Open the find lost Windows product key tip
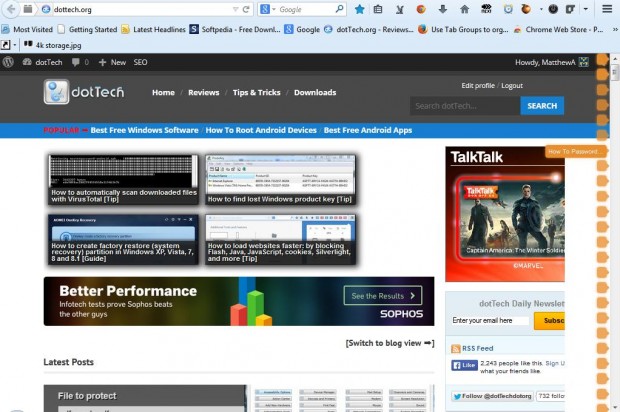 pyautogui.click(x=280, y=180)
